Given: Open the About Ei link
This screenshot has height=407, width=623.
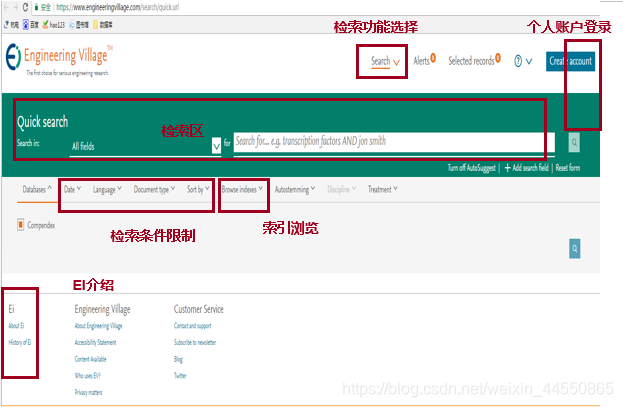Looking at the screenshot, I should 16,326.
